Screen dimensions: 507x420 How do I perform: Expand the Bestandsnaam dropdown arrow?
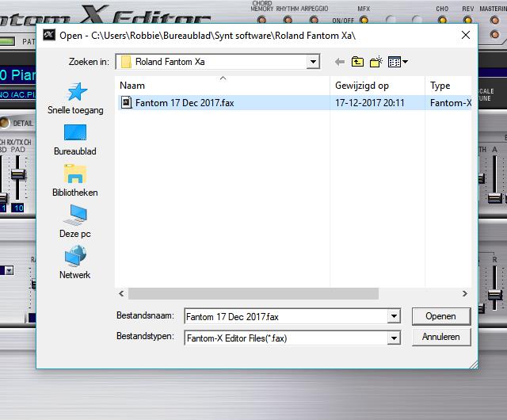pos(394,316)
